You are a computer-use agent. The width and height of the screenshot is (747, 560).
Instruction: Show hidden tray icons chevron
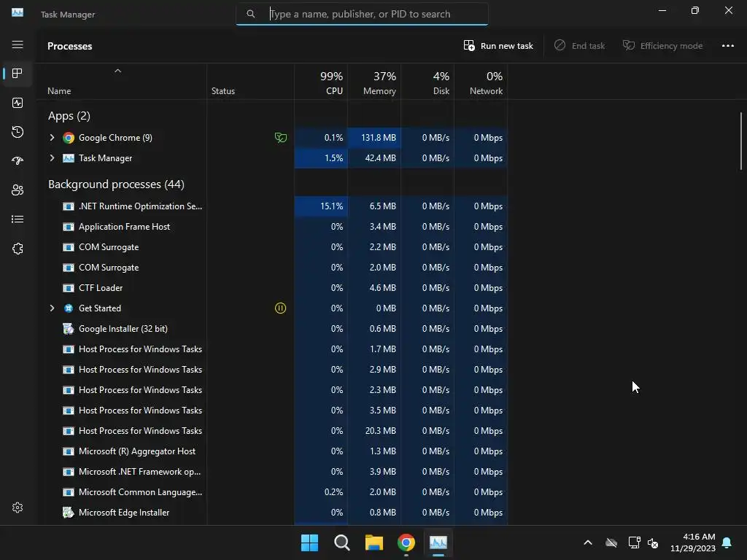click(588, 542)
